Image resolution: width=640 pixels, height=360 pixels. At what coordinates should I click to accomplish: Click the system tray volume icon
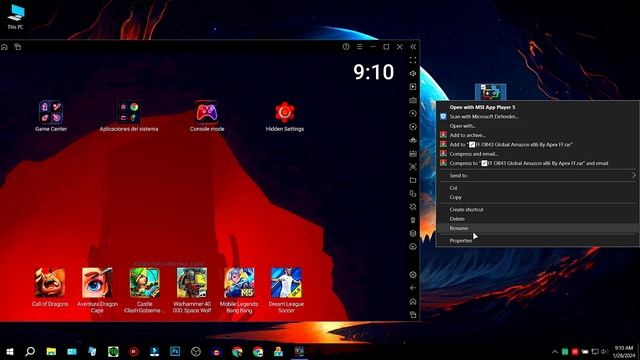coord(604,351)
